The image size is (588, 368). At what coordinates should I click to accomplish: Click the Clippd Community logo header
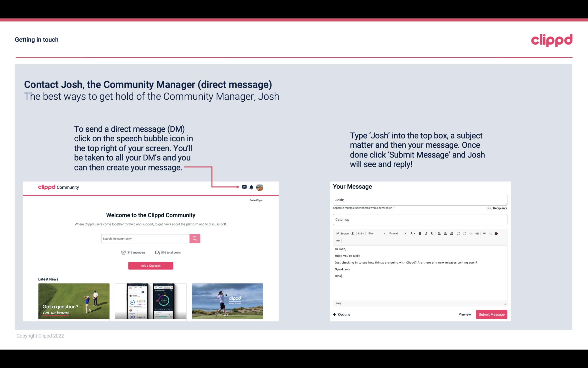pyautogui.click(x=59, y=187)
